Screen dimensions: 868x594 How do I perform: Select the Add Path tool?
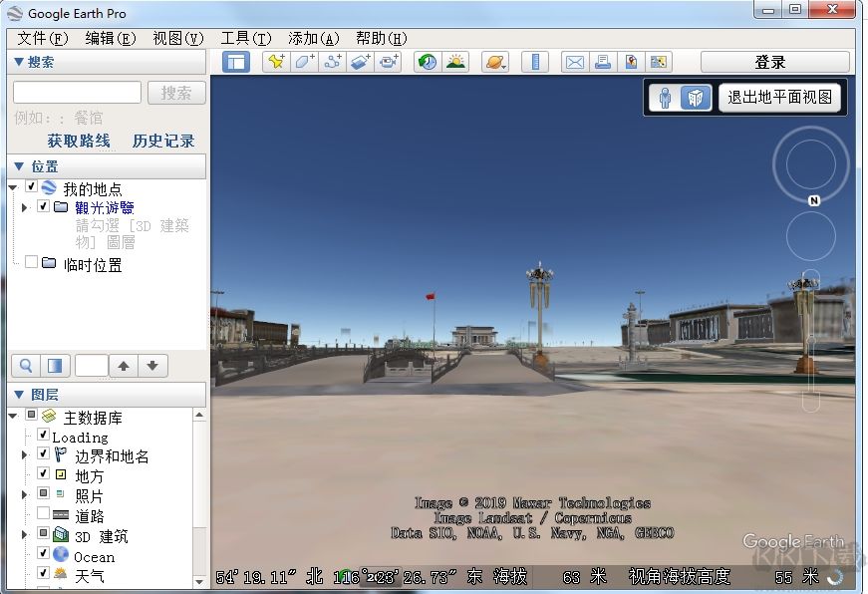pos(331,61)
